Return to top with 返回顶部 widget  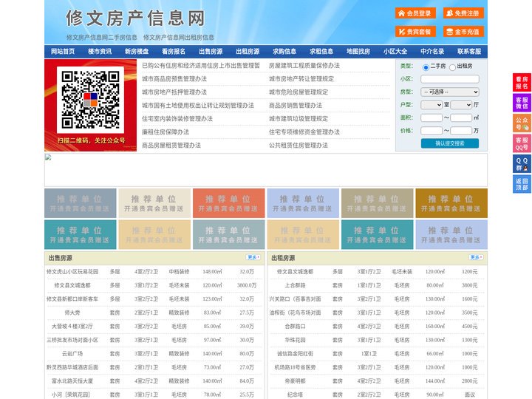point(522,184)
